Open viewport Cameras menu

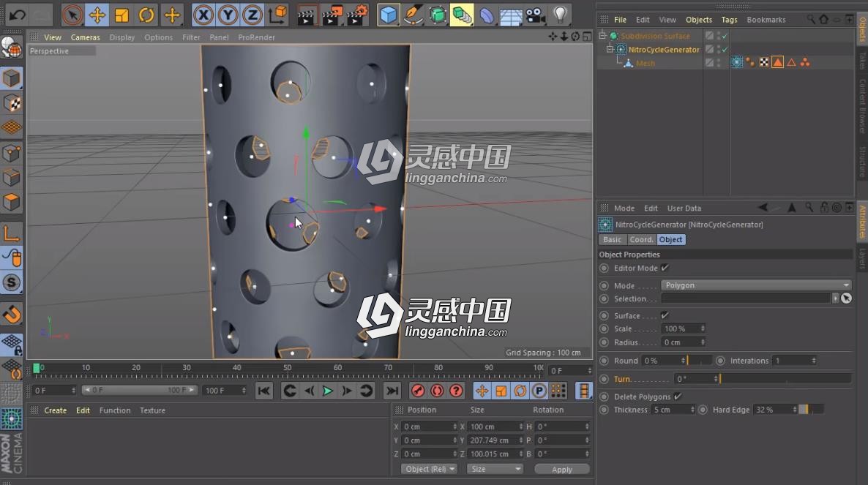coord(85,37)
